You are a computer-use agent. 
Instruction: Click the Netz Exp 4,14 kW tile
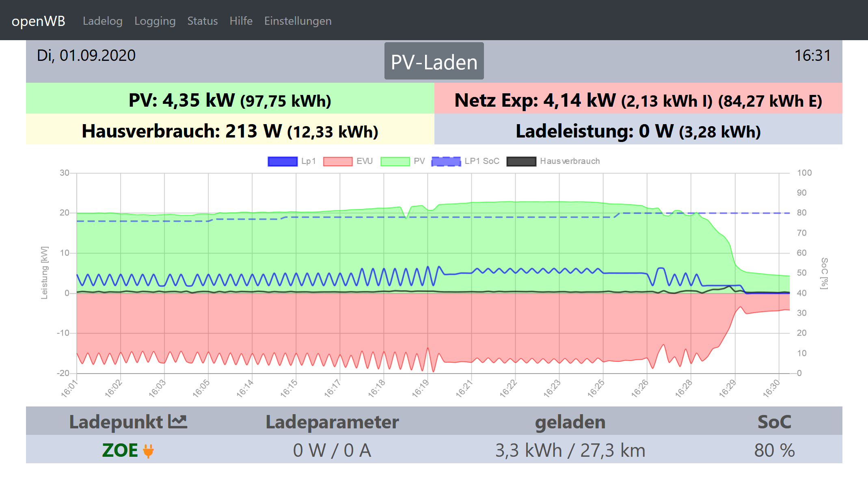click(x=638, y=99)
